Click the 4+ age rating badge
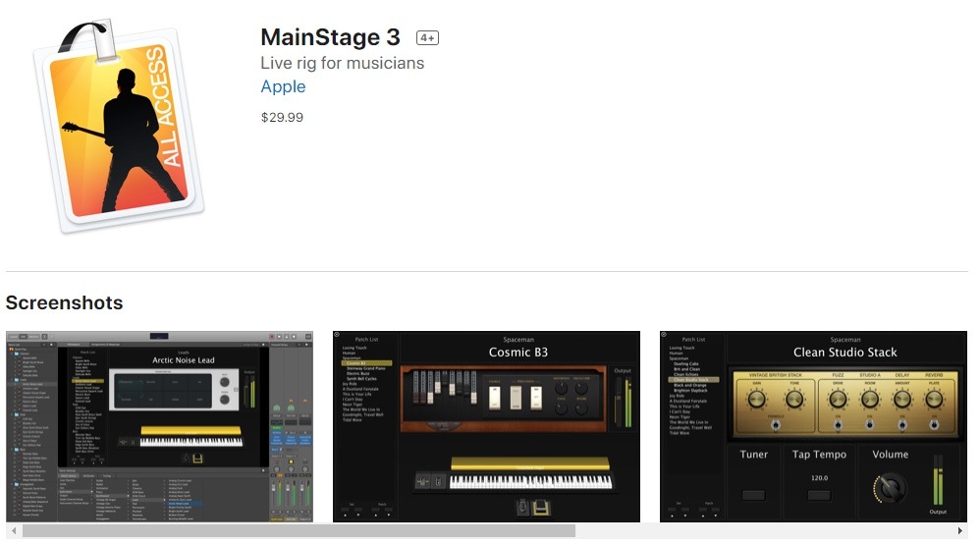980x545 pixels. click(427, 38)
